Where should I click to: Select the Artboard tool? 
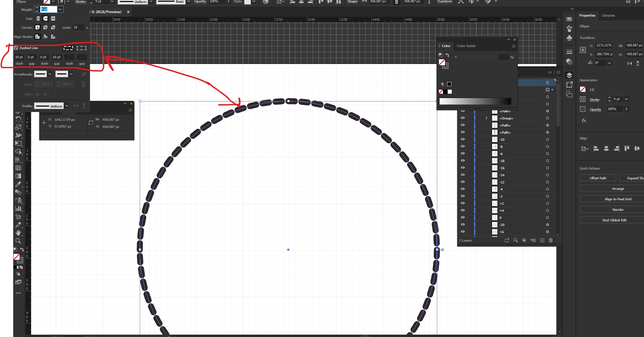(18, 217)
